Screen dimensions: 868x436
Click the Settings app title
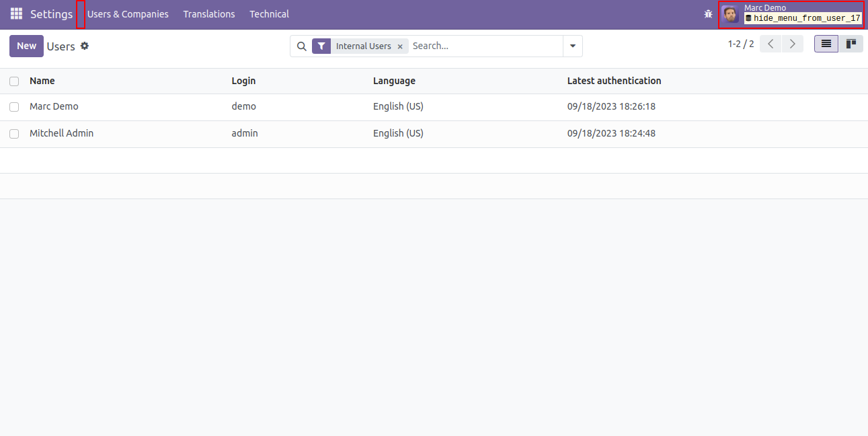pos(51,14)
